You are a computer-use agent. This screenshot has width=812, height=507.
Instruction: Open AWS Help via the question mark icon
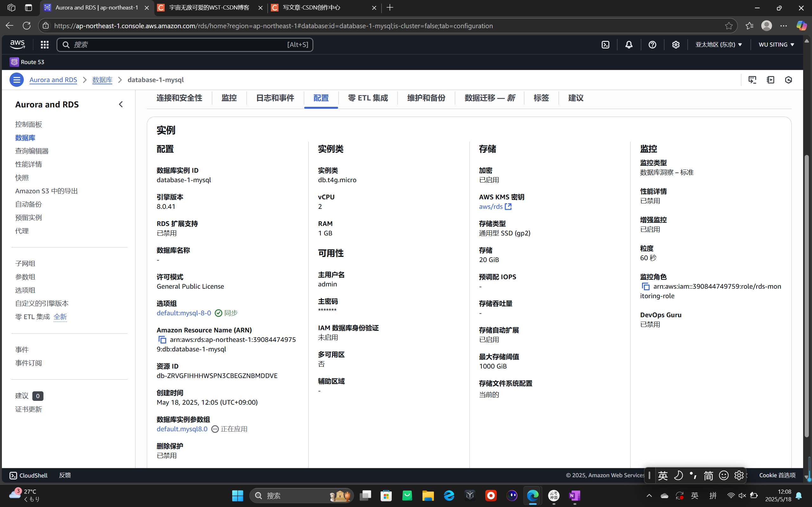pyautogui.click(x=652, y=44)
